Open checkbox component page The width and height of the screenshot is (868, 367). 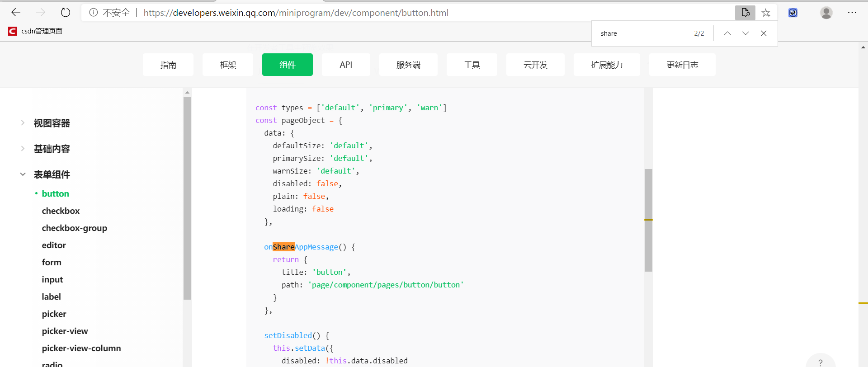pyautogui.click(x=61, y=211)
